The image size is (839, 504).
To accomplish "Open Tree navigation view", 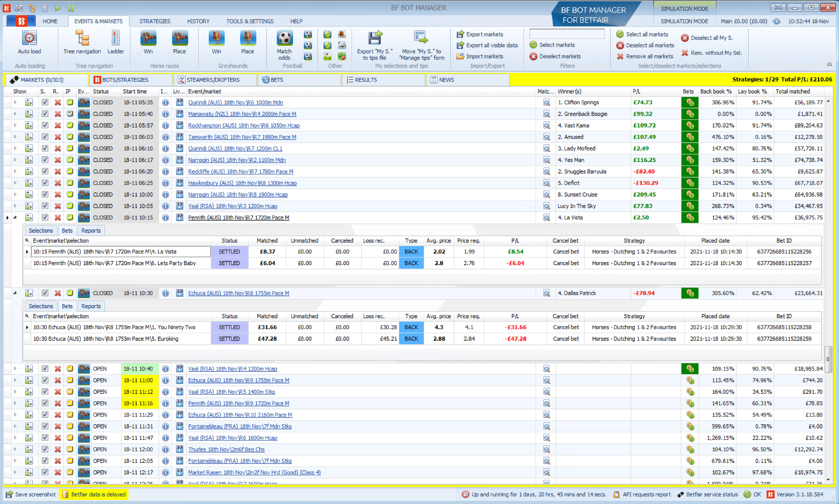I will click(x=82, y=42).
